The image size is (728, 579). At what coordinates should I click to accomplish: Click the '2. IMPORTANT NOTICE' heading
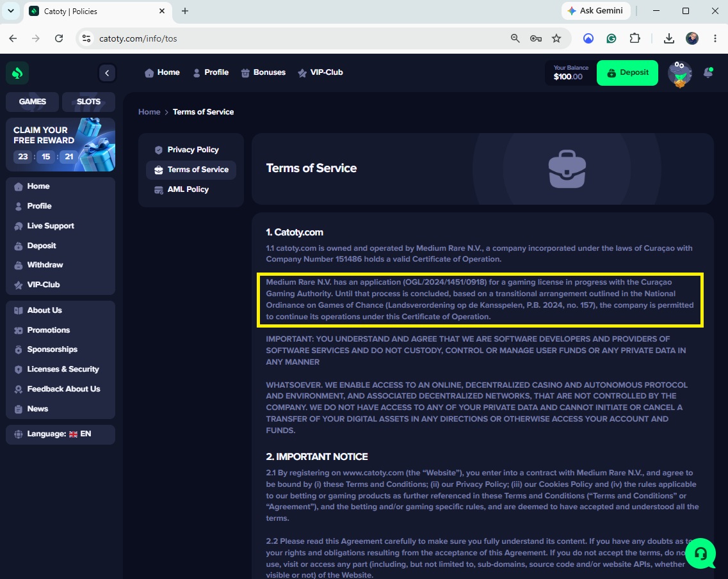tap(317, 457)
